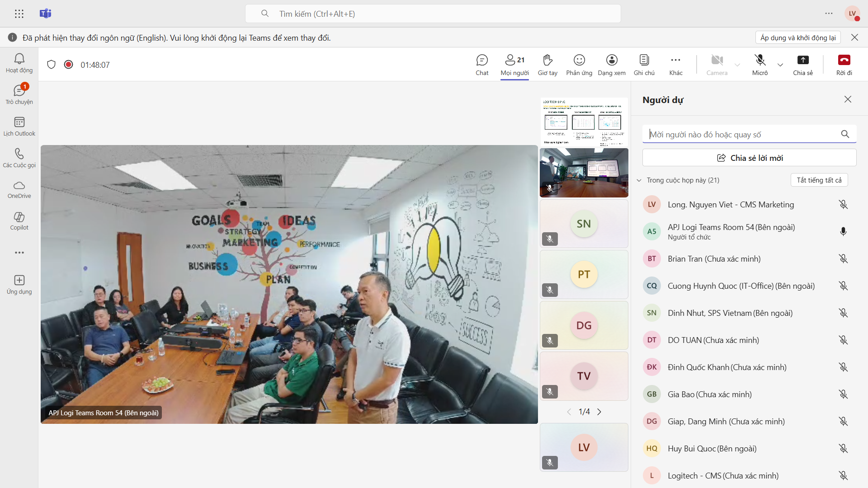
Task: Open the Khác more options menu
Action: pyautogui.click(x=675, y=65)
